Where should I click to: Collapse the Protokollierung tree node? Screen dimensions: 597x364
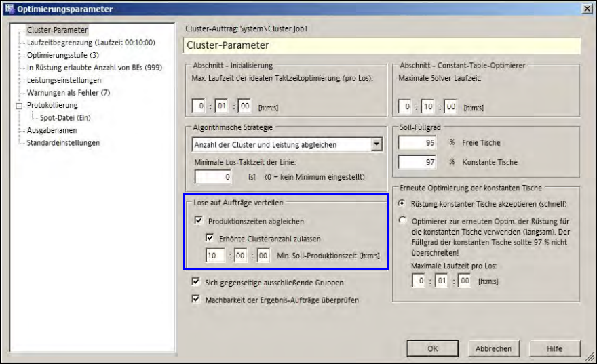point(19,106)
